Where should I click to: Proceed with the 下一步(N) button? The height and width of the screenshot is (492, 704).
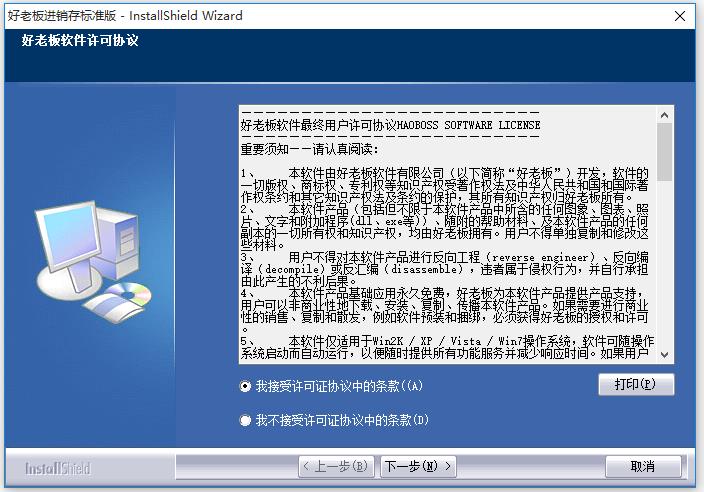click(x=418, y=466)
